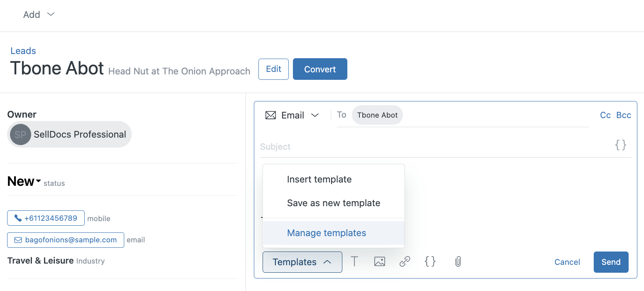Open Manage templates
Screen dimensions: 644x291
point(334,233)
